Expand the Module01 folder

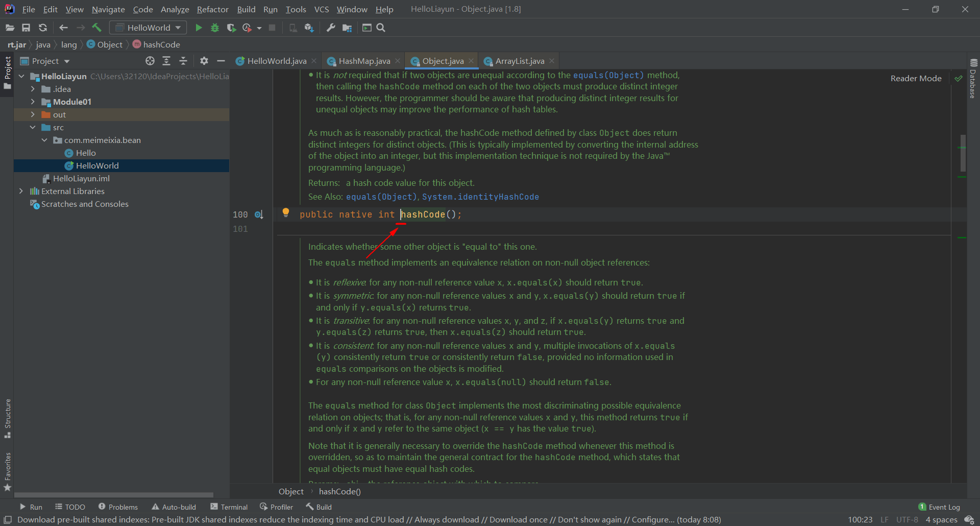pyautogui.click(x=33, y=102)
